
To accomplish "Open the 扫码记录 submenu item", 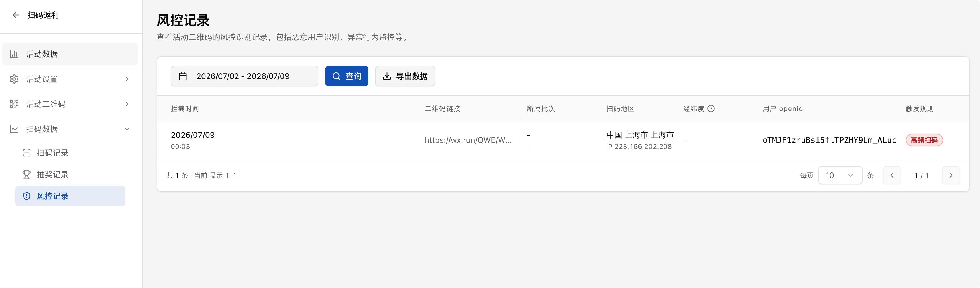I will tap(70, 153).
